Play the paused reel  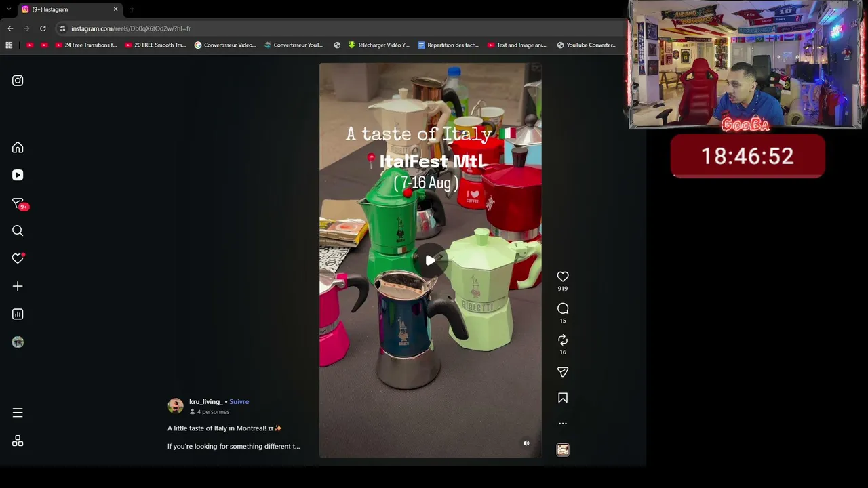(431, 260)
